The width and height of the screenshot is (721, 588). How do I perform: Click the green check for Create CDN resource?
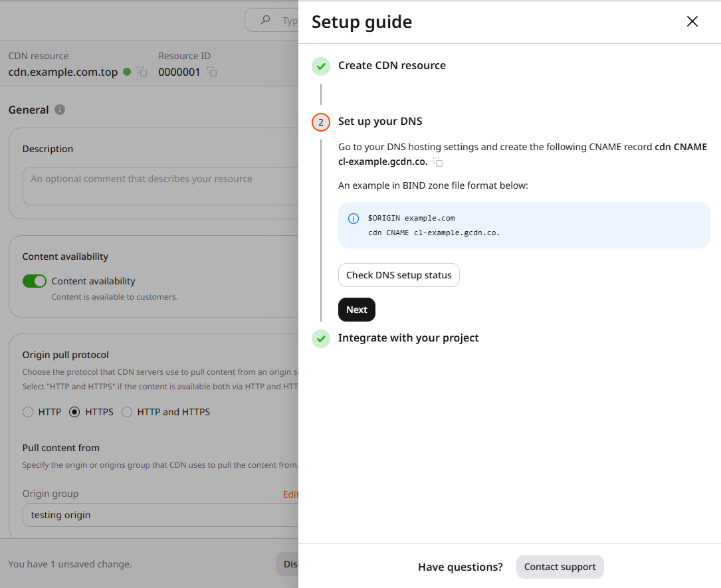tap(321, 66)
